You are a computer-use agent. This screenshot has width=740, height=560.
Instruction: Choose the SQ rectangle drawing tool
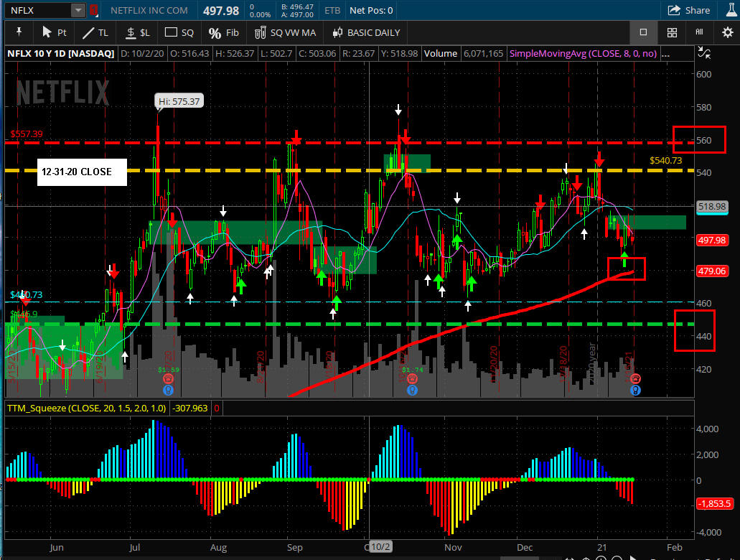pos(179,32)
